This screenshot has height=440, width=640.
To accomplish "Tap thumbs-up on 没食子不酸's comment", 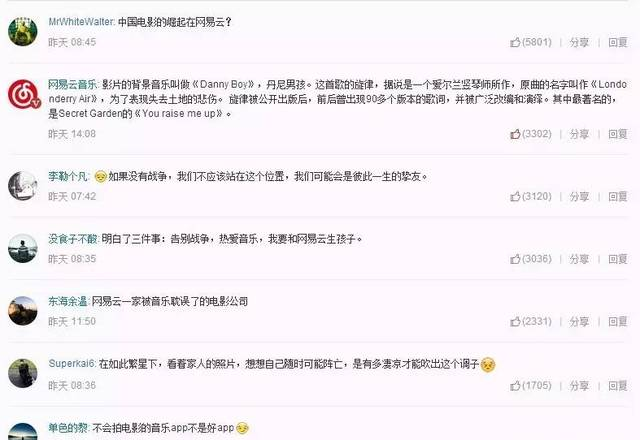I will pos(530,259).
